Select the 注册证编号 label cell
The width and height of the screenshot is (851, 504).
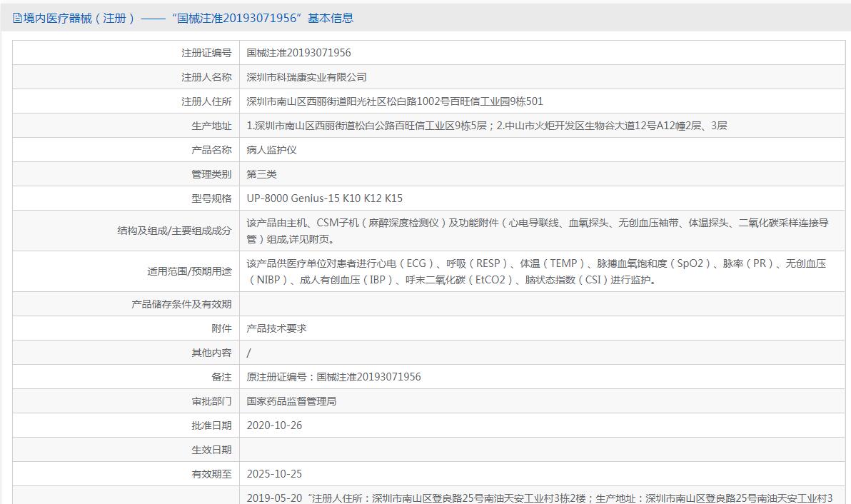coord(126,53)
